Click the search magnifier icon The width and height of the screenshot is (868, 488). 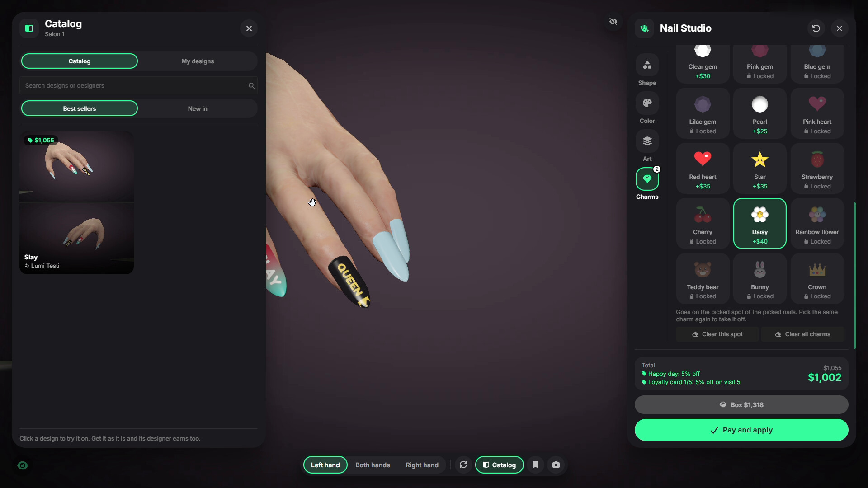tap(251, 85)
